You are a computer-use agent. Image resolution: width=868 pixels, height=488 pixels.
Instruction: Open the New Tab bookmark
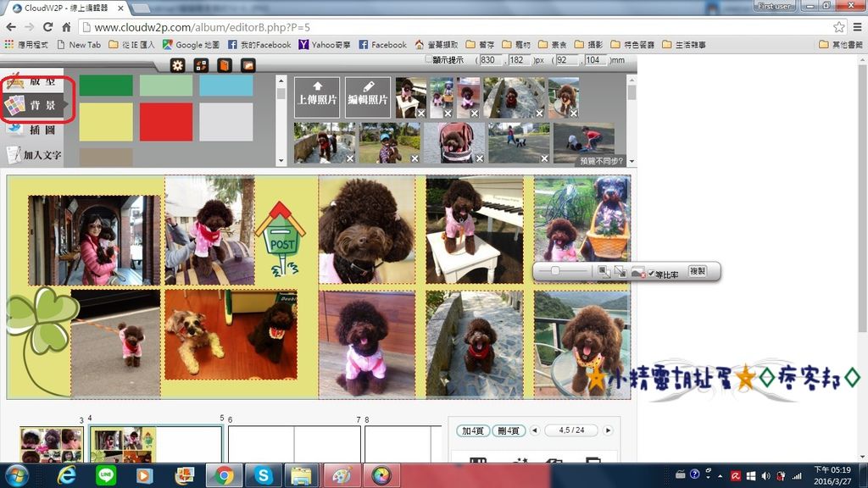(79, 45)
